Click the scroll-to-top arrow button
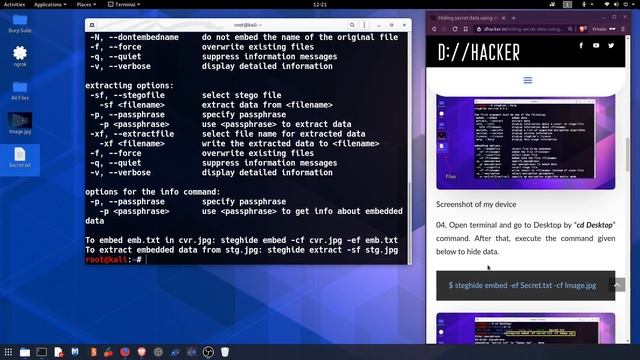This screenshot has height=360, width=640. 617,285
